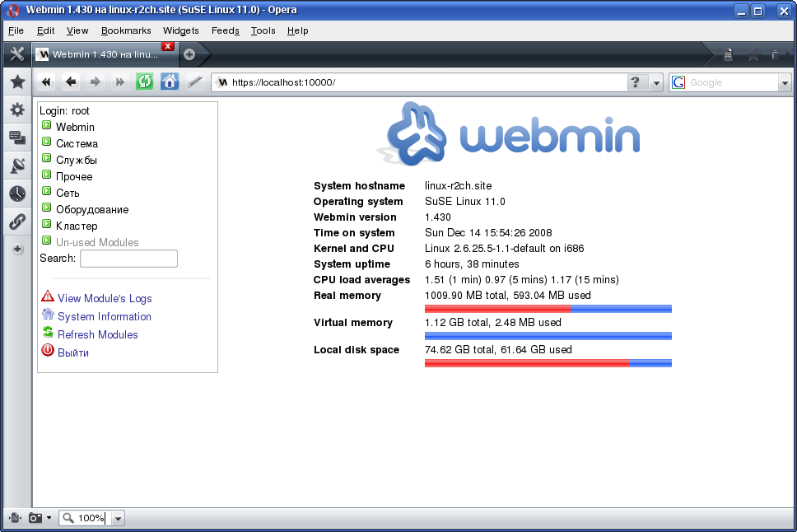Click the closed tabs trash icon
797x532 pixels.
point(775,54)
